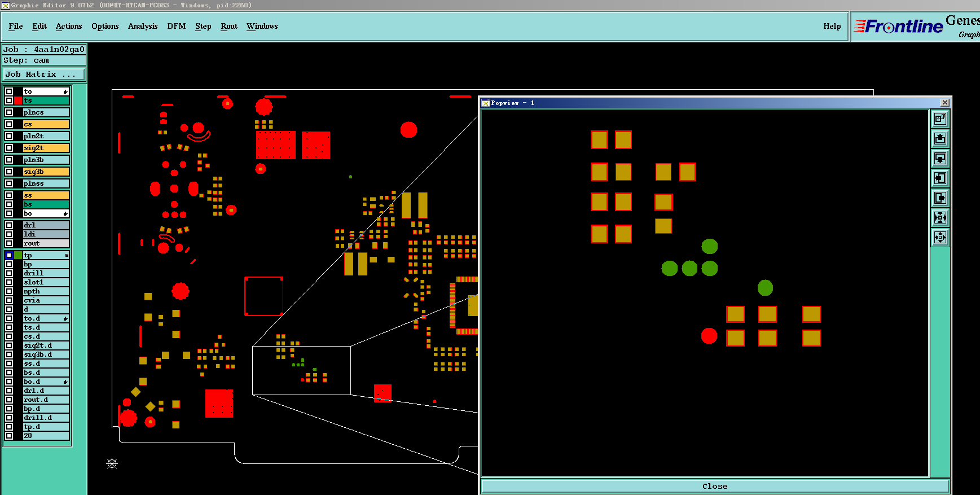Toggle display checkbox for layer sig2t

9,148
